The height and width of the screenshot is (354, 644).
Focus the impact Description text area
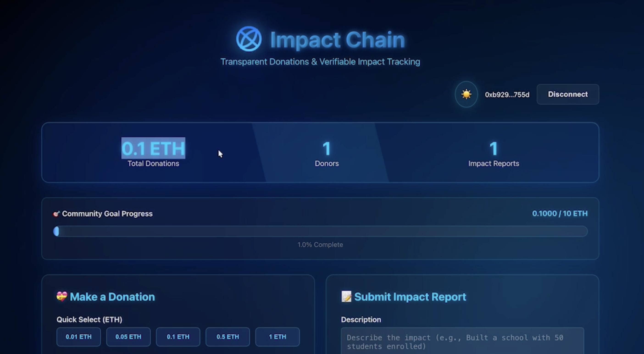point(462,342)
